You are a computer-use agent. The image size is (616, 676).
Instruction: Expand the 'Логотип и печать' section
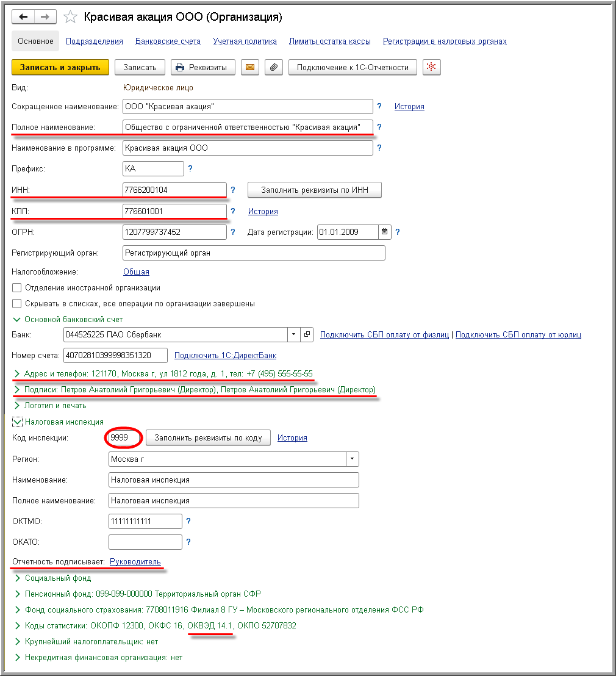[17, 405]
